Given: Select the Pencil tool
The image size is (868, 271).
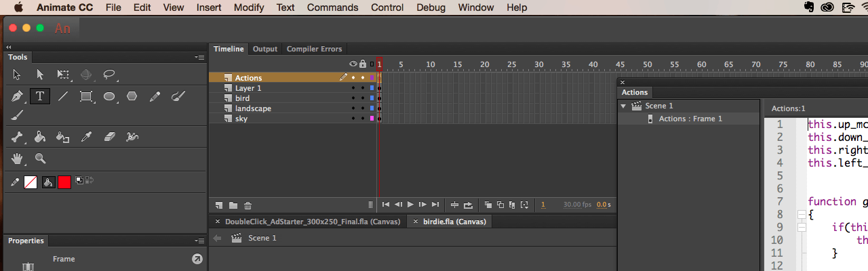Looking at the screenshot, I should point(155,97).
